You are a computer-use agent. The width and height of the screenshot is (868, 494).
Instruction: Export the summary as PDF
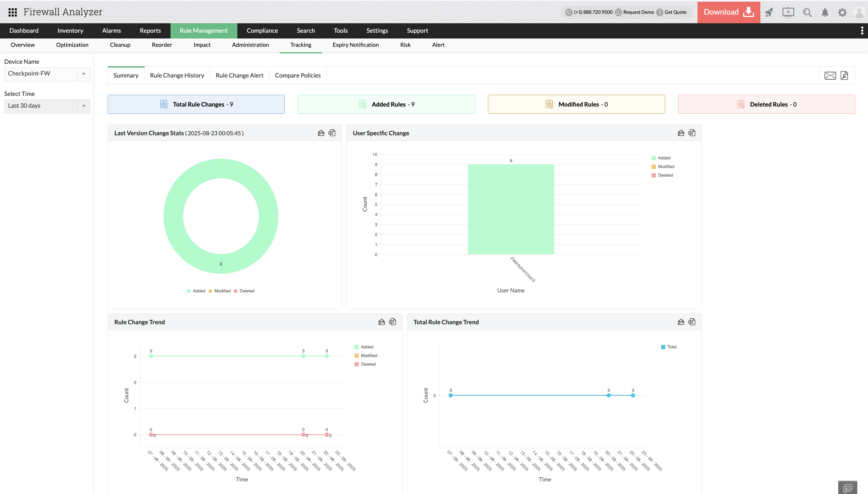tap(845, 75)
